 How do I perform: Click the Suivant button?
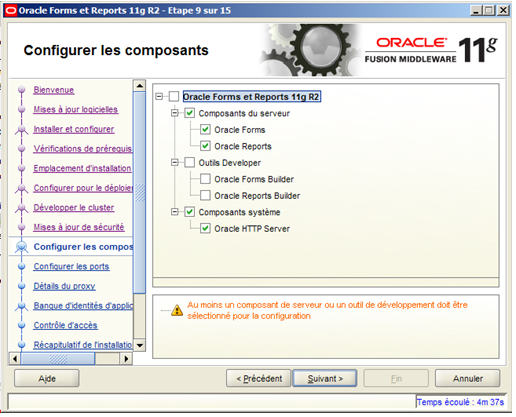(325, 378)
